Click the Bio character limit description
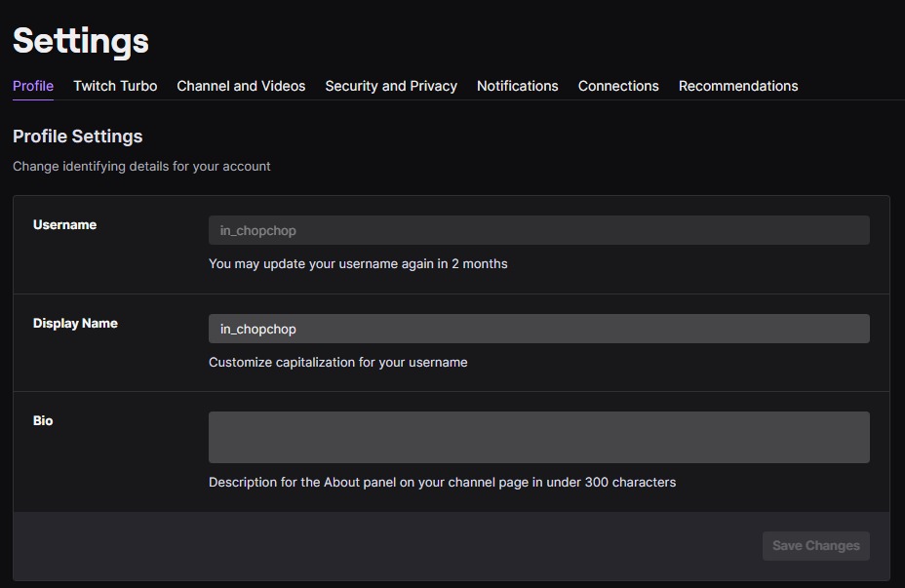This screenshot has width=905, height=588. point(442,482)
